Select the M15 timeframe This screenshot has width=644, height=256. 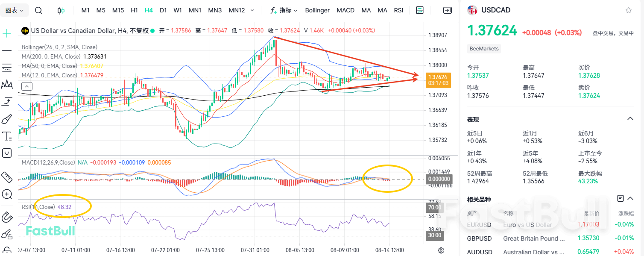coord(118,10)
